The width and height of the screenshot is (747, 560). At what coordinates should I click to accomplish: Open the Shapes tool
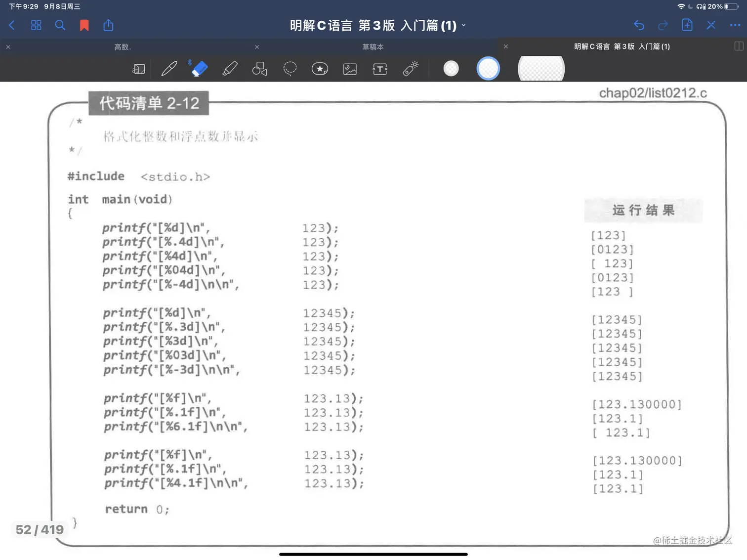pos(259,69)
